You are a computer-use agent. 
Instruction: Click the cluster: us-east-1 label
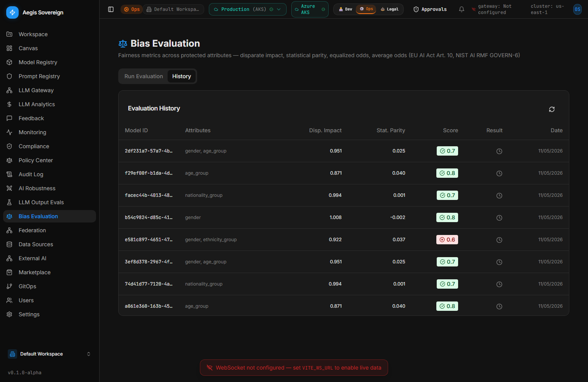547,9
